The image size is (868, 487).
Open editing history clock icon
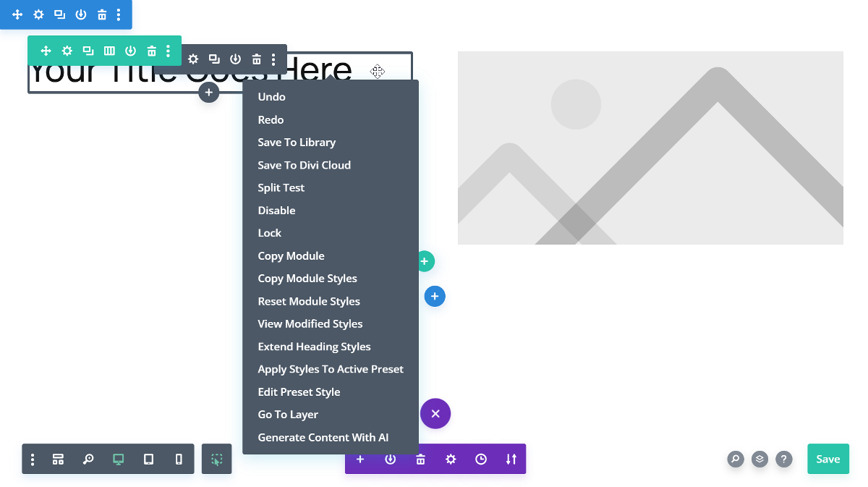click(x=481, y=460)
